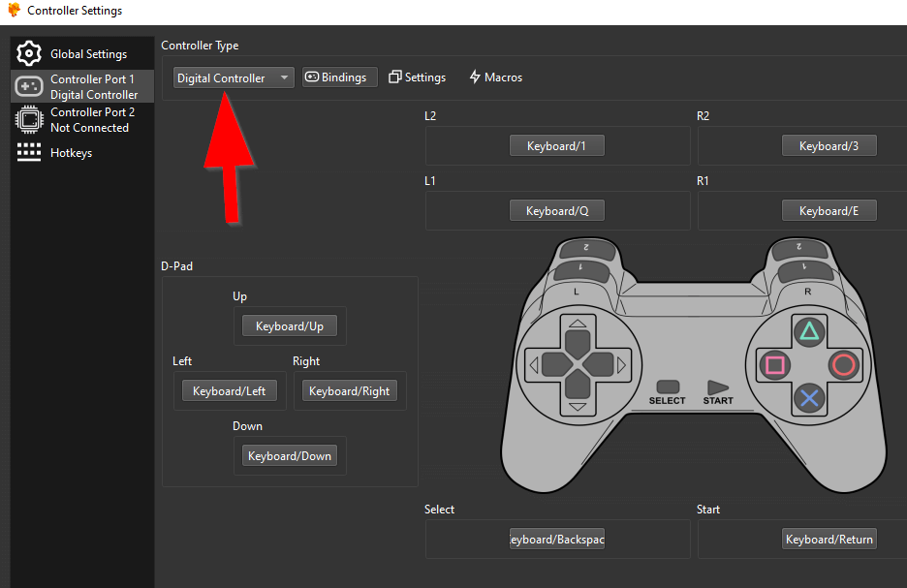Click the Global Settings gear icon
This screenshot has height=588, width=907.
pyautogui.click(x=29, y=54)
